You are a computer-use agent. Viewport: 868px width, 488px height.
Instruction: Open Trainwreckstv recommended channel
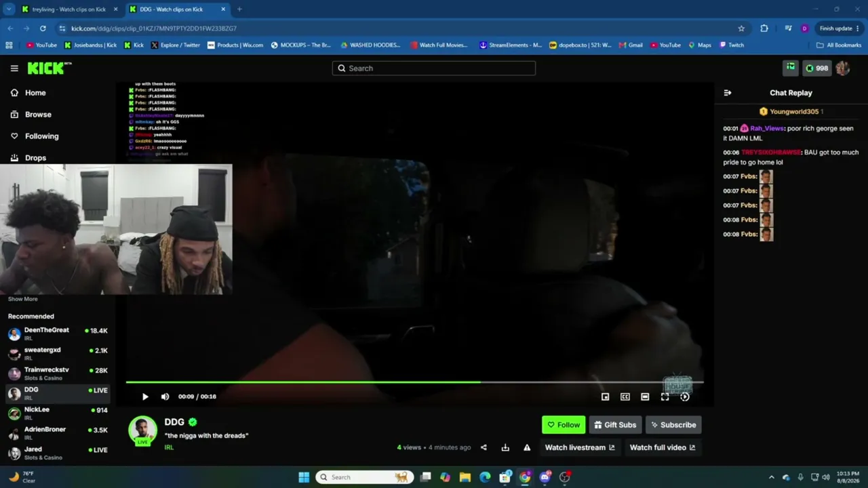coord(58,373)
